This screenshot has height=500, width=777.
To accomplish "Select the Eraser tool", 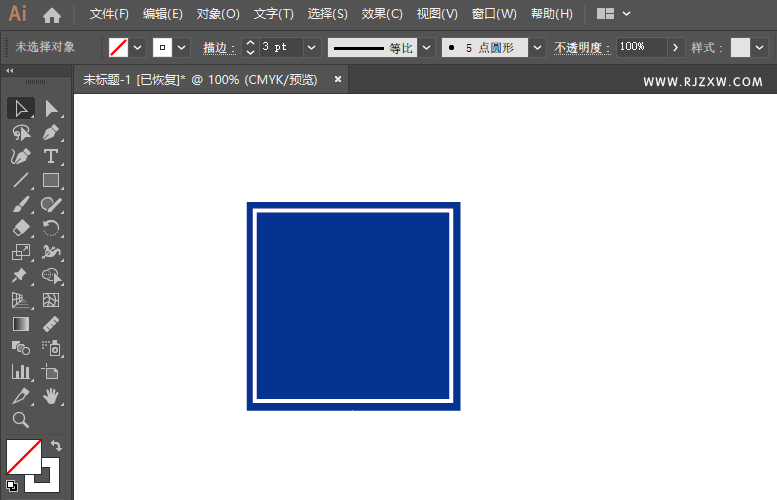I will click(x=21, y=228).
